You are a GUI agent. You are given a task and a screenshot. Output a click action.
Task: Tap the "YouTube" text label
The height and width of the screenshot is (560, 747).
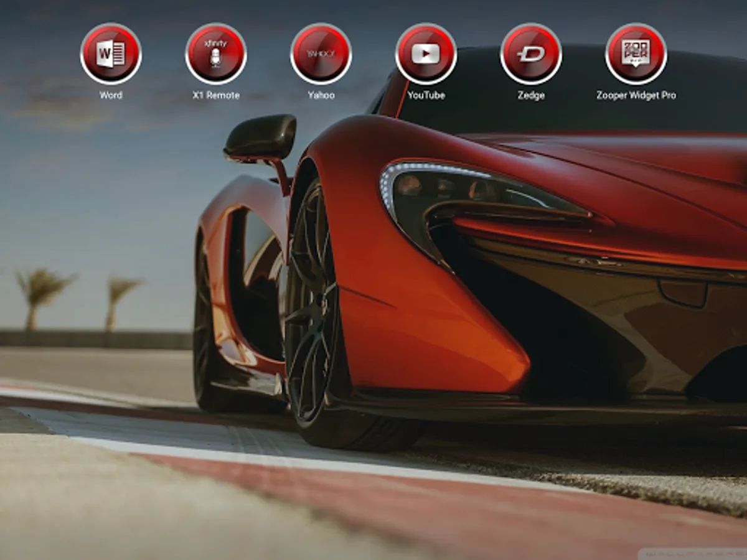coord(426,95)
